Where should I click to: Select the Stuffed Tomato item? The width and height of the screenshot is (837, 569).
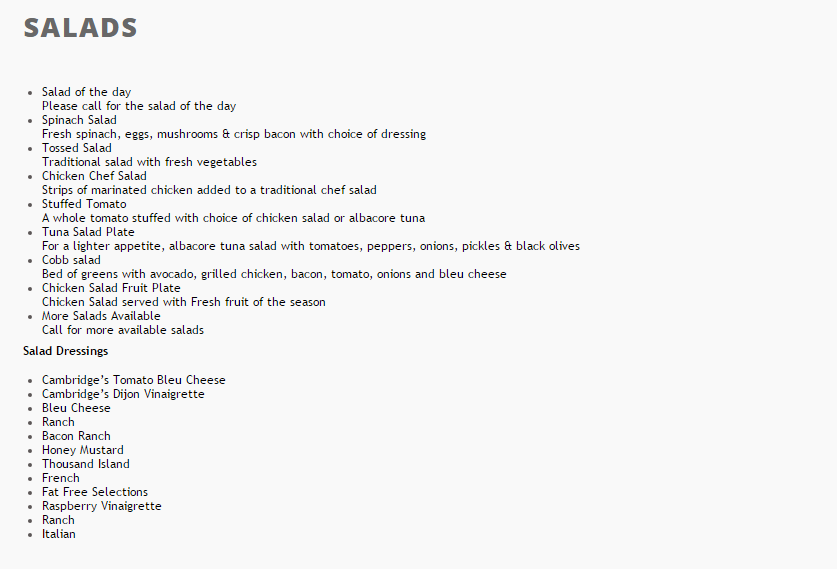[x=84, y=204]
